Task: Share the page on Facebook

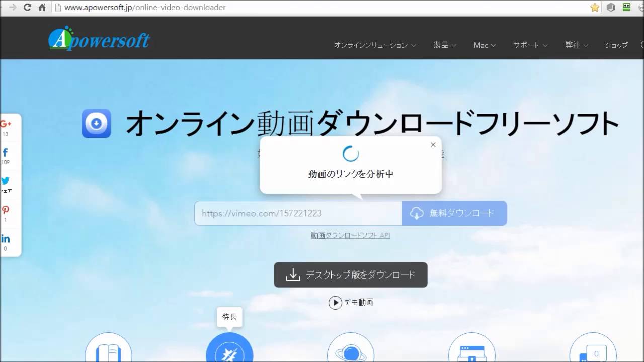Action: (5, 152)
